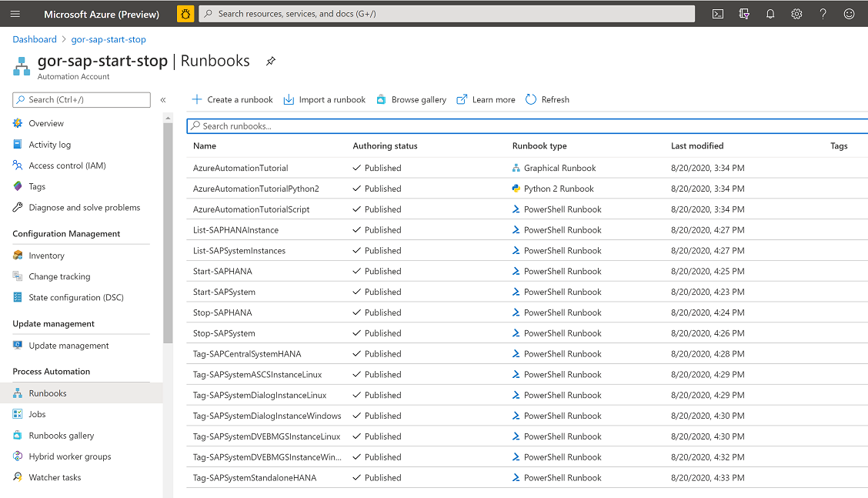Open Tag-SAPCentralSystemHANA runbook
The width and height of the screenshot is (868, 498).
(x=247, y=354)
